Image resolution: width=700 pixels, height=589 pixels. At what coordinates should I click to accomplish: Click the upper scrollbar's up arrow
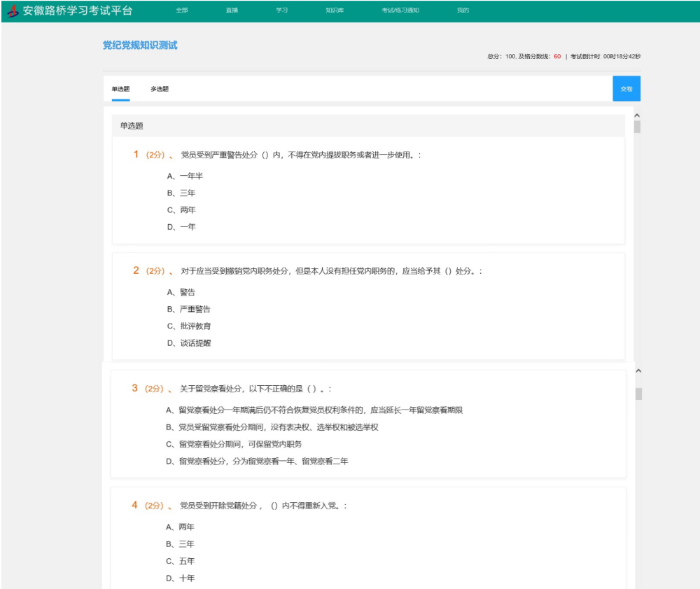coord(637,116)
